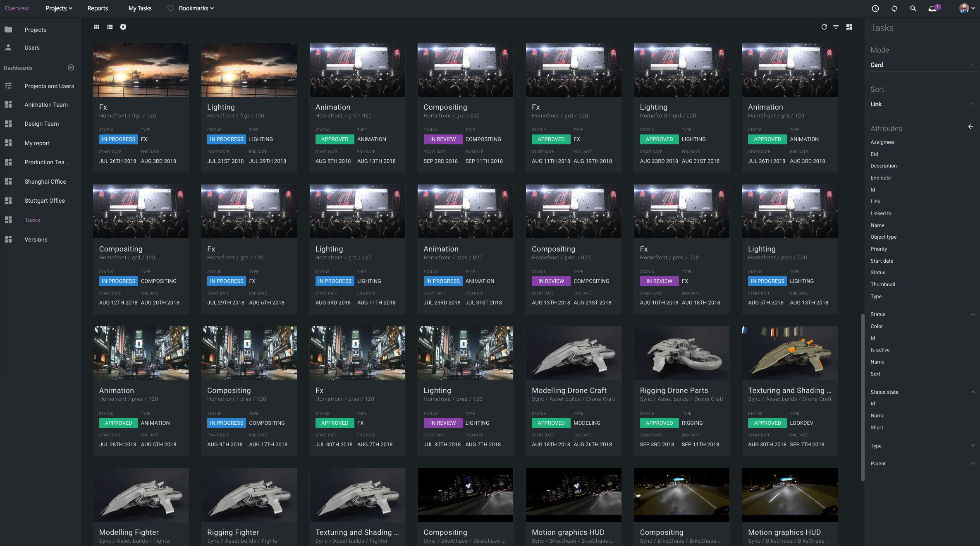Click the filter icon above the cards
Viewport: 980px width, 546px height.
click(836, 27)
